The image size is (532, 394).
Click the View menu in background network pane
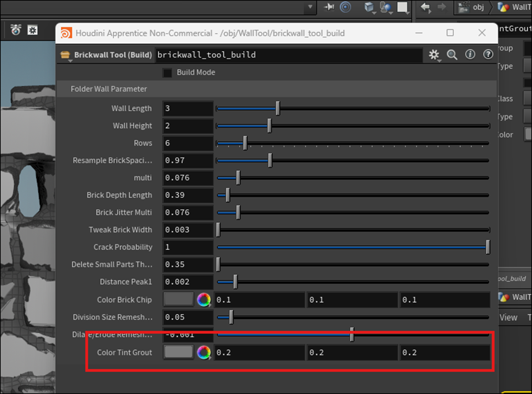pos(508,317)
